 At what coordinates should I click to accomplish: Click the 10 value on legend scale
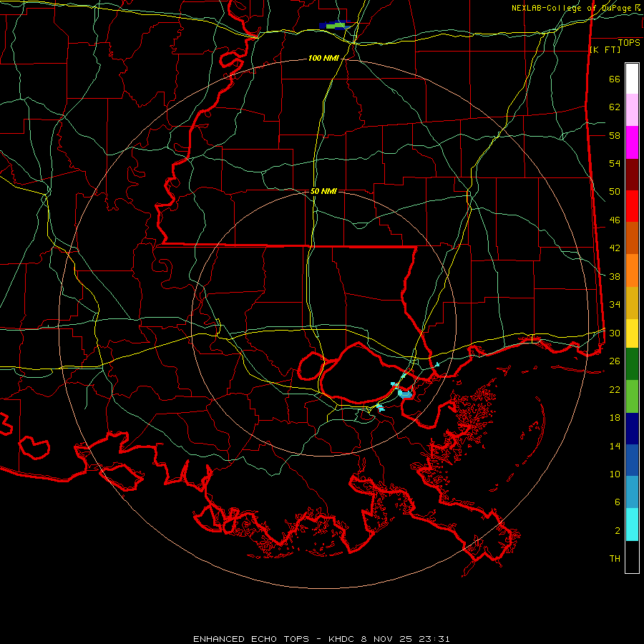coord(615,474)
